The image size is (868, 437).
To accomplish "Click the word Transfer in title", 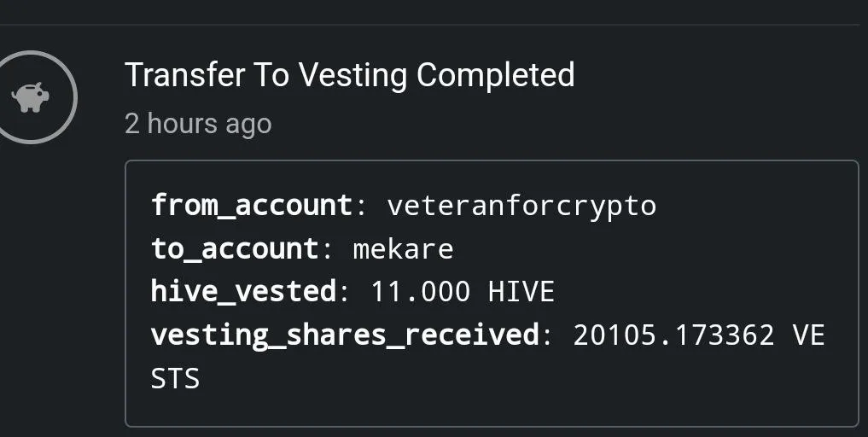I will point(185,75).
